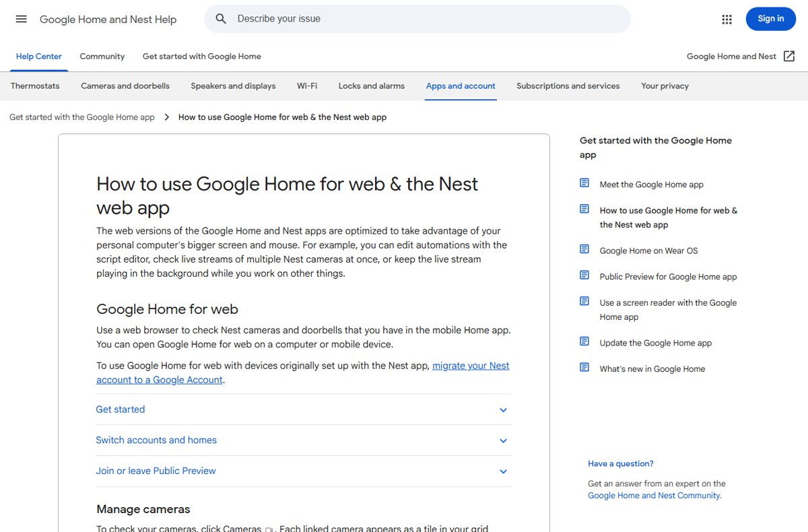Click the article icon beside How to use Google Home for web

click(x=584, y=209)
